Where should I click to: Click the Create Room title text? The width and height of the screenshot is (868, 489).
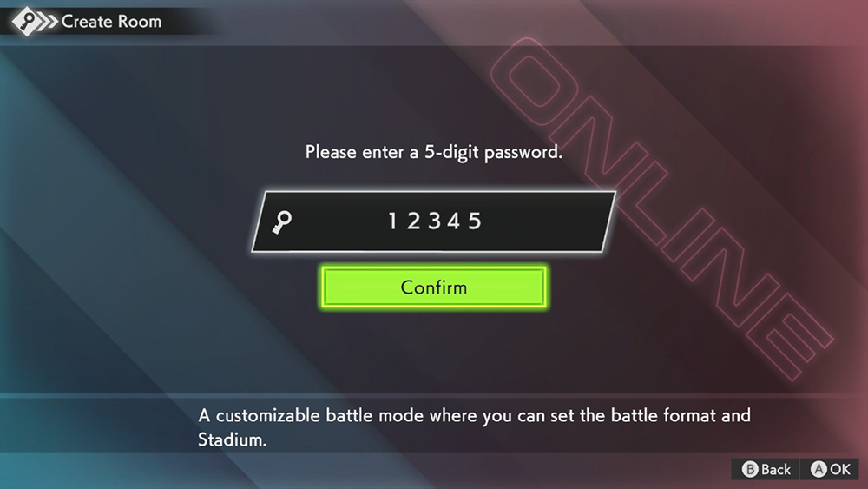tap(111, 22)
